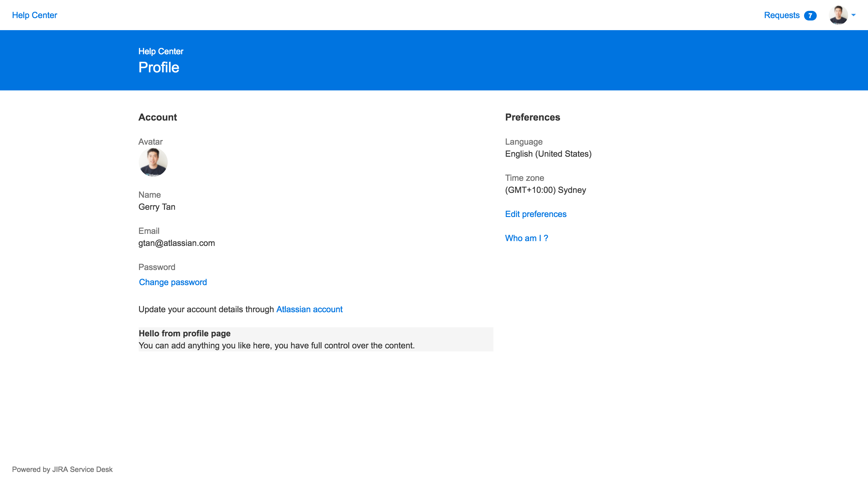
Task: Click the user avatar in the top bar
Action: pos(838,15)
